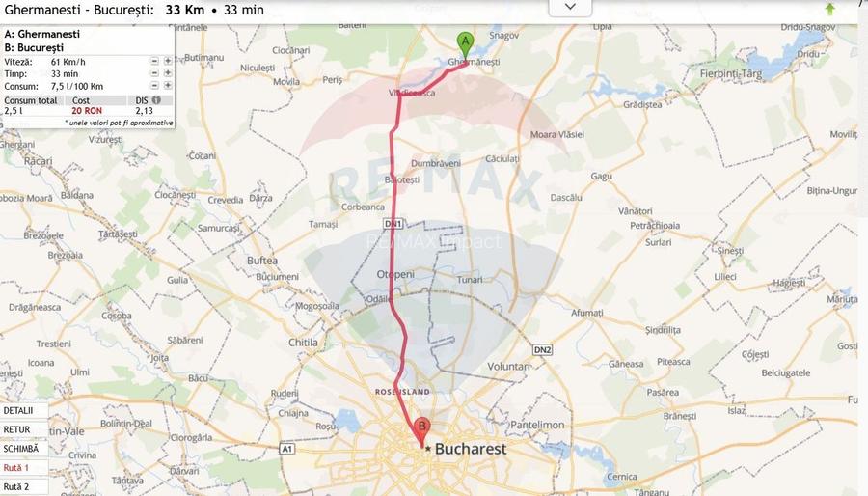Increase Timp with the plus button
The width and height of the screenshot is (868, 496).
(168, 73)
